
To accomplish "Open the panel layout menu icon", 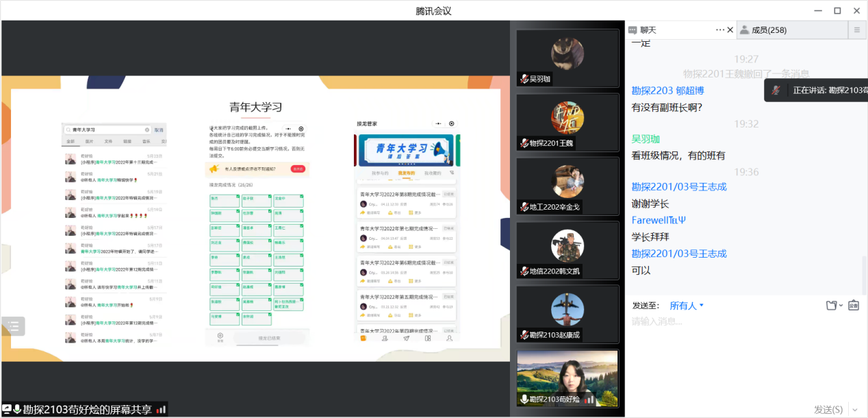I will [x=856, y=29].
